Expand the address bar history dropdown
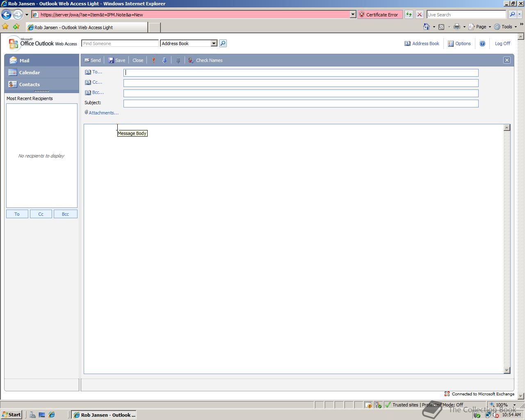 pyautogui.click(x=353, y=15)
